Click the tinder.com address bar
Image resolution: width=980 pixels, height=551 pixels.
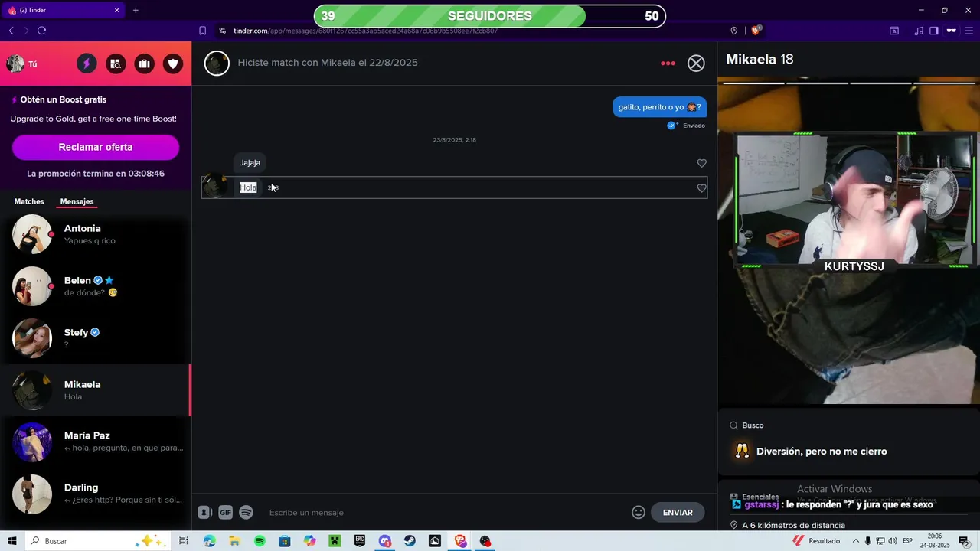(x=467, y=31)
